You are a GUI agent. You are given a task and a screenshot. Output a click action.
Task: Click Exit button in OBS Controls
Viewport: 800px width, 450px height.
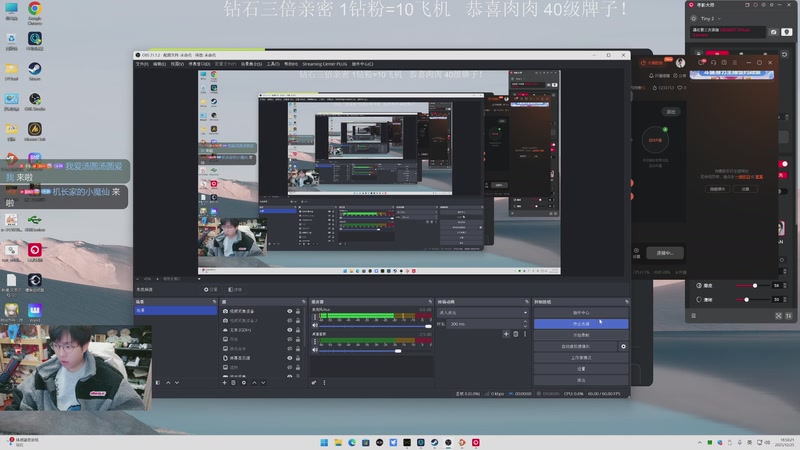pyautogui.click(x=581, y=380)
